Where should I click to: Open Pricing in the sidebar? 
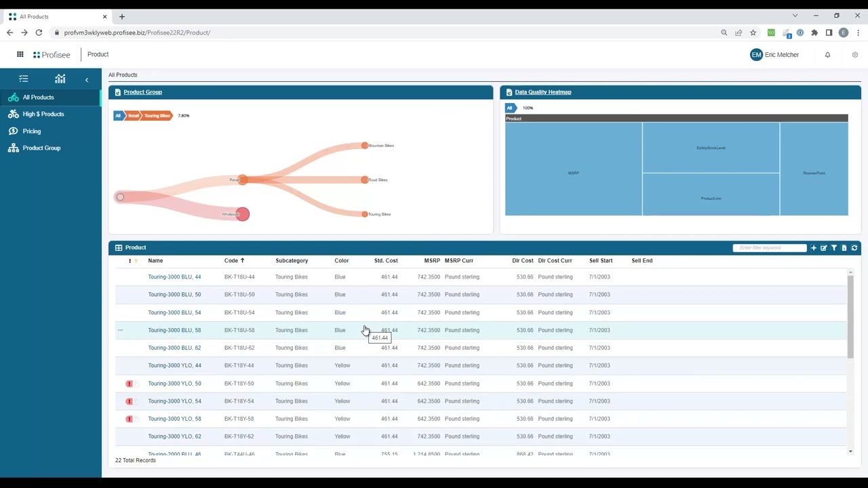pyautogui.click(x=50, y=131)
